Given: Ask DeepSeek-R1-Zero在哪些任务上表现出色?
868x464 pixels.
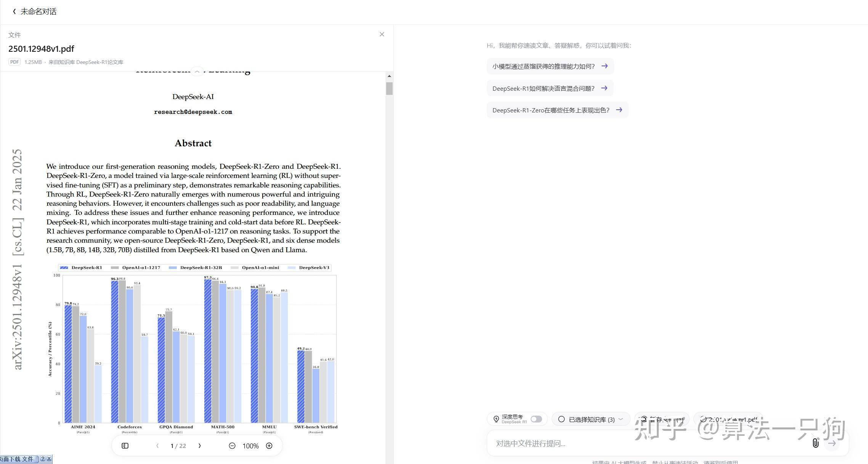Looking at the screenshot, I should [557, 110].
